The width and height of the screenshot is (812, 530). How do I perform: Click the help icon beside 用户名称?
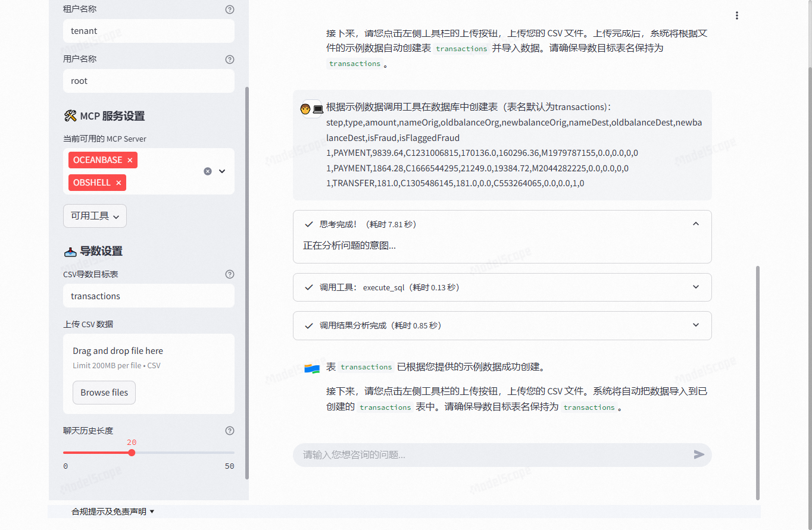click(230, 59)
